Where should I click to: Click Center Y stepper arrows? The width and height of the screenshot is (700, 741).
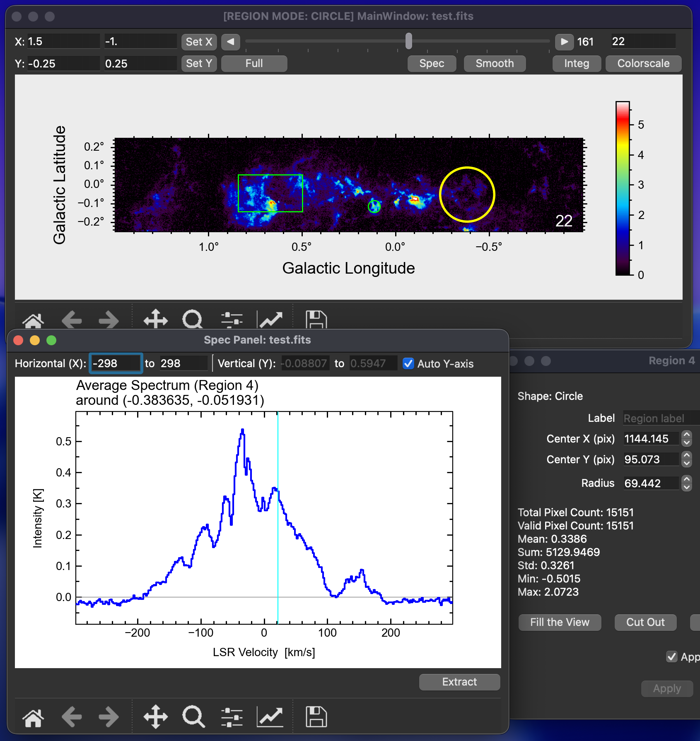(x=687, y=459)
